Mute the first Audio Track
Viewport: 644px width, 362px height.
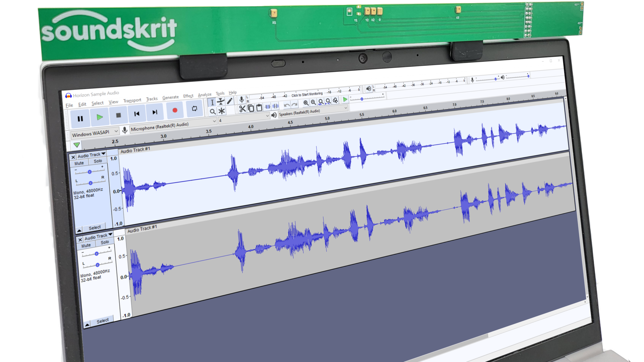point(79,163)
